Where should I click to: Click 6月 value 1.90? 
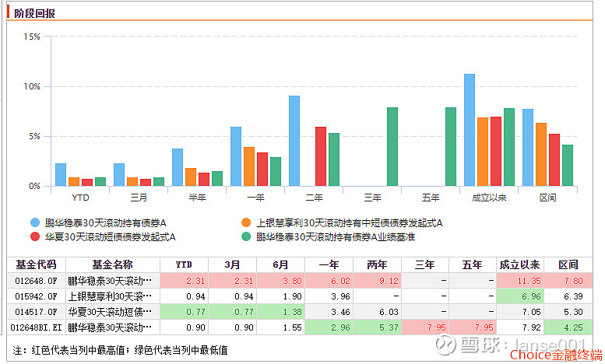pos(292,296)
